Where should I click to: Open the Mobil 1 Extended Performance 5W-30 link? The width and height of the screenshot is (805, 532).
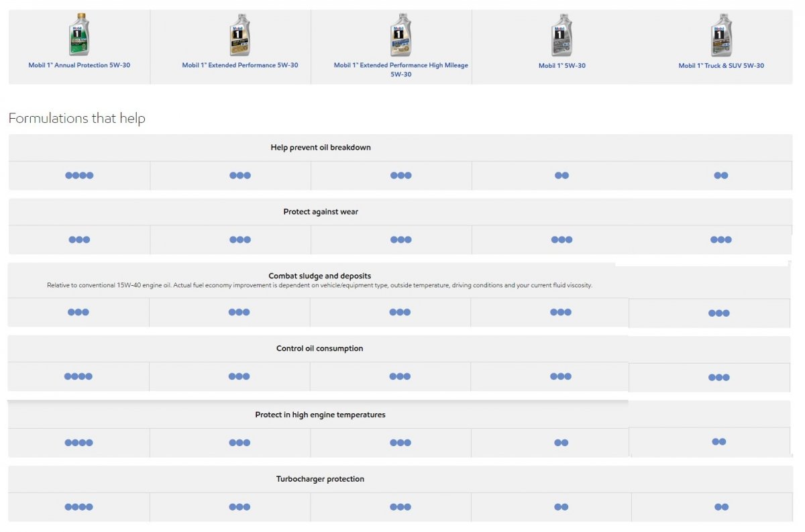240,66
